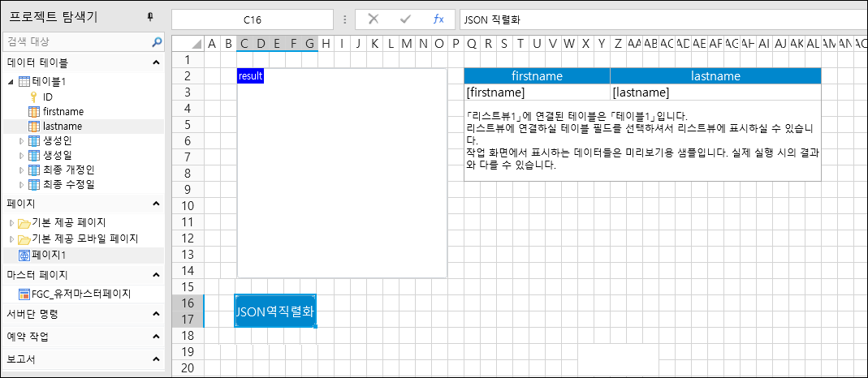
Task: Open the fx function editor
Action: pos(438,19)
